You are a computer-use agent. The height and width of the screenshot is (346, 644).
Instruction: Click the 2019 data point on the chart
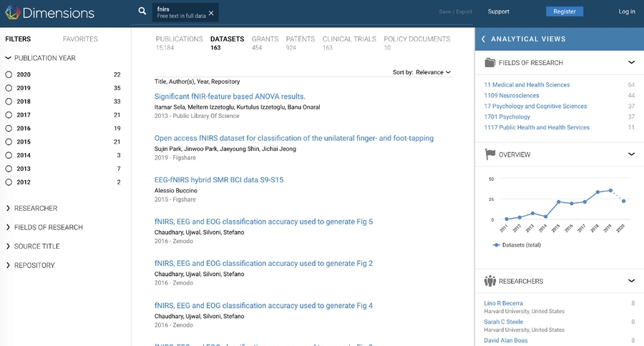pos(610,190)
